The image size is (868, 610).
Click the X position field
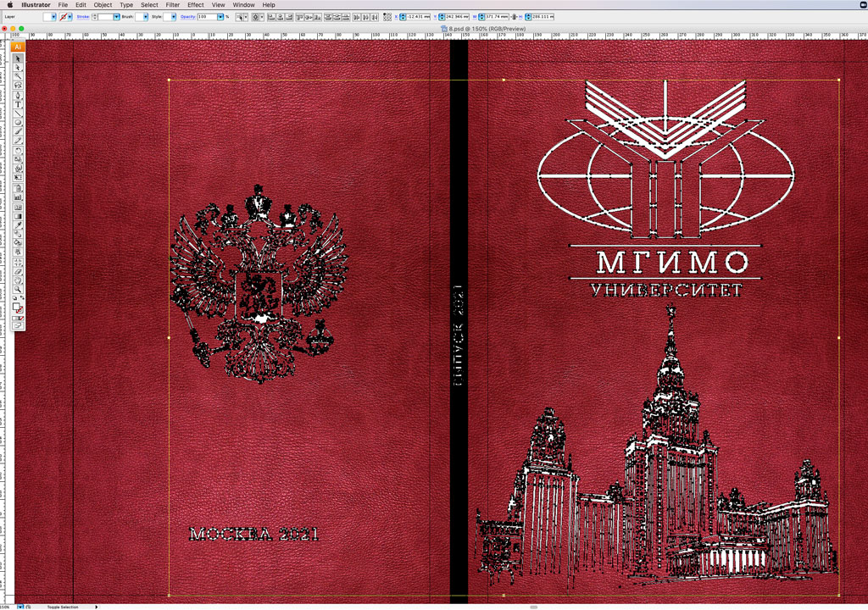pyautogui.click(x=419, y=17)
